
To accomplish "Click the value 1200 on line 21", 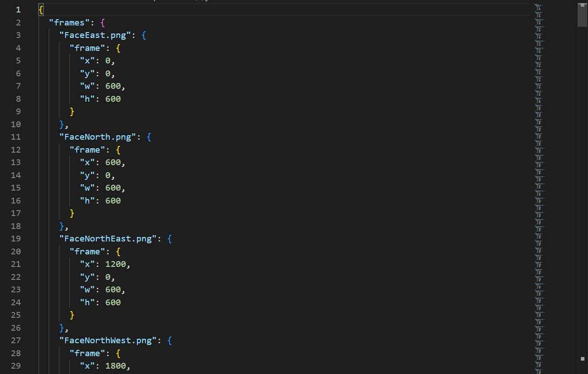I will click(115, 264).
